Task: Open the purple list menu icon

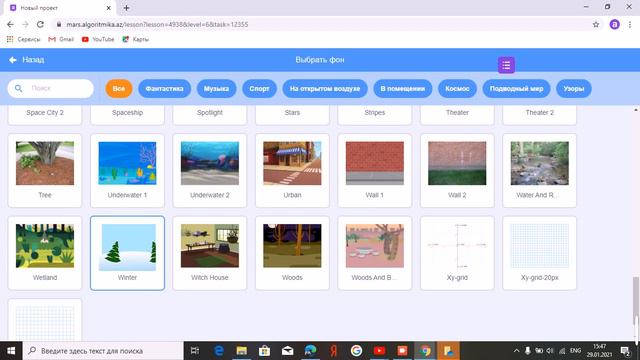Action: [x=506, y=65]
